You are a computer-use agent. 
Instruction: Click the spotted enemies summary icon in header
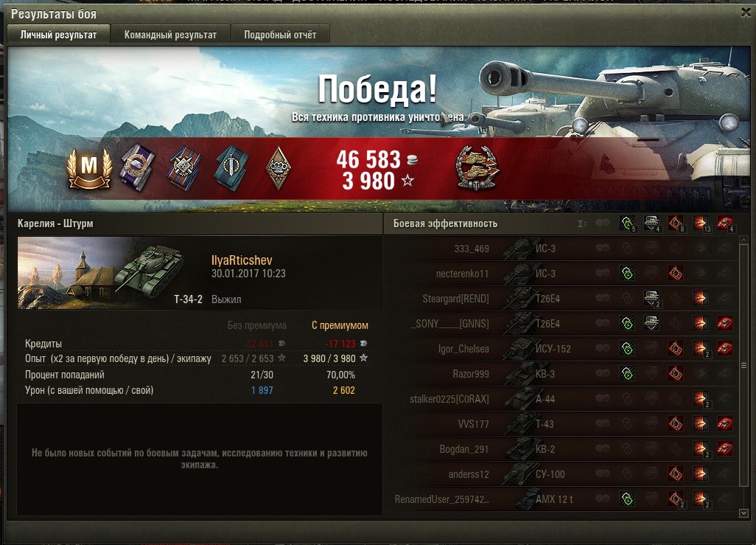(627, 223)
